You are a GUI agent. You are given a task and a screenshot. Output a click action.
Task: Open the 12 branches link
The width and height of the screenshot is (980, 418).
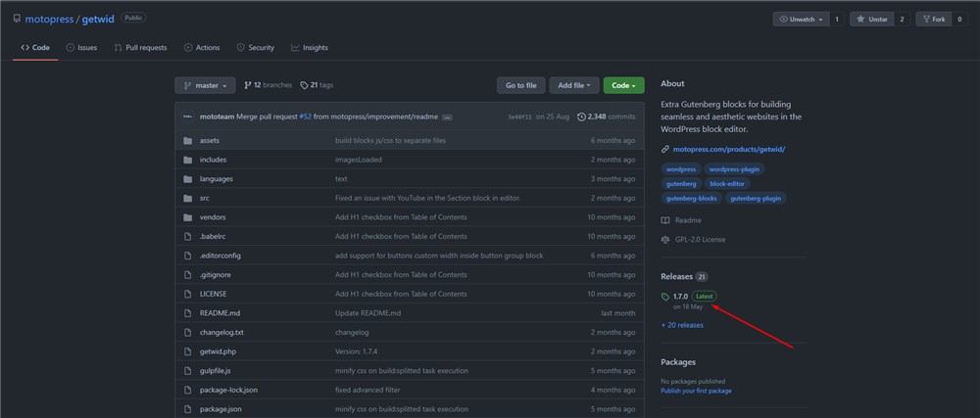pos(269,85)
